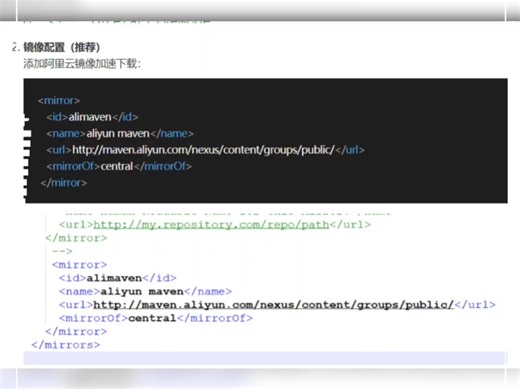Click the closing </mirrors> tag

[66, 345]
